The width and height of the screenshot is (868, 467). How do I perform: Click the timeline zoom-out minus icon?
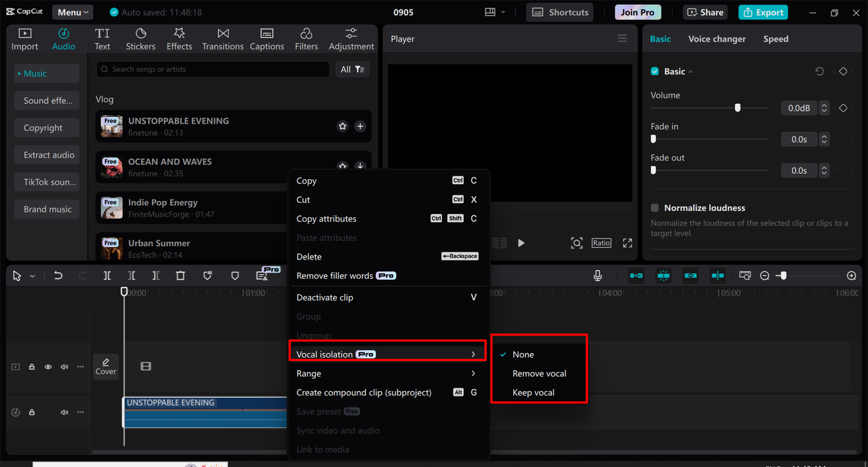(765, 276)
